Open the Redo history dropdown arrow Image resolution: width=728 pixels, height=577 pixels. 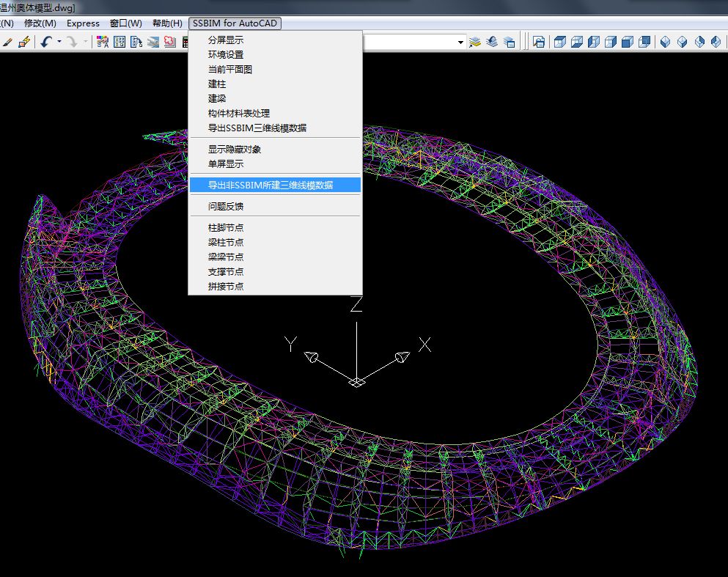(86, 43)
